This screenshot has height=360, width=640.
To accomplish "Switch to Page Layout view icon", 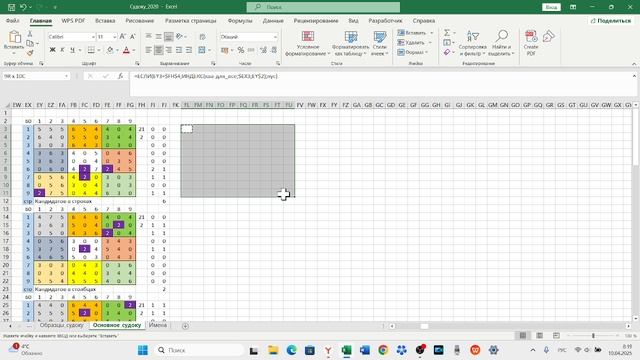I will pyautogui.click(x=540, y=336).
